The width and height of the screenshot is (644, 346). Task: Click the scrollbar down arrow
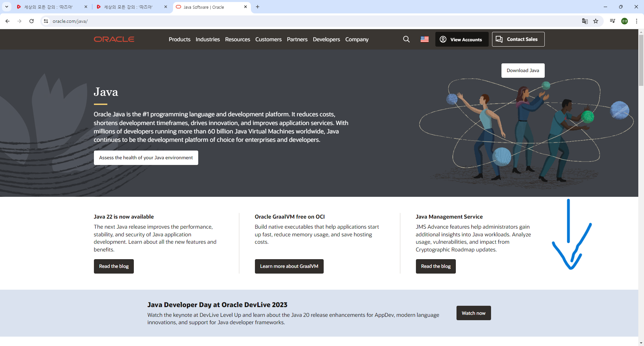point(641,343)
